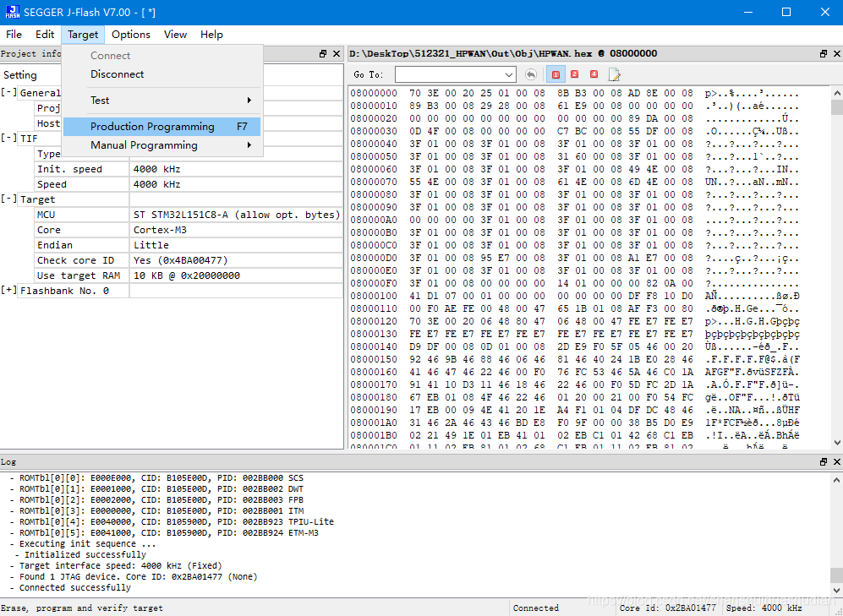The height and width of the screenshot is (616, 843).
Task: Select the MCU row label
Action: click(x=81, y=215)
